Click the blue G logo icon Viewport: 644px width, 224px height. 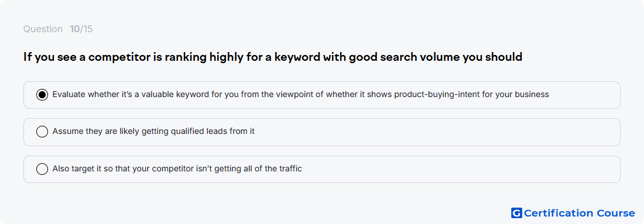tap(516, 213)
